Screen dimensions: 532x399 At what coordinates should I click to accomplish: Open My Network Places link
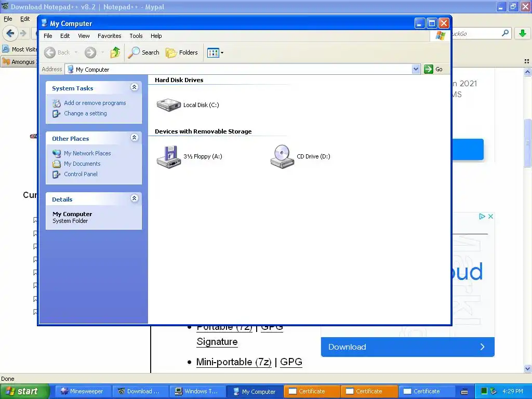[87, 153]
